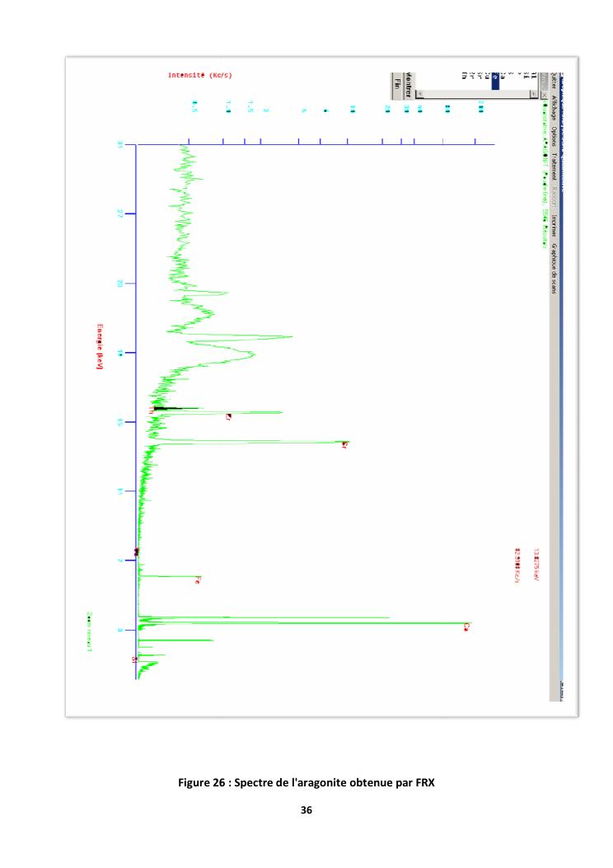Click the red keV cursor readout text

click(536, 565)
